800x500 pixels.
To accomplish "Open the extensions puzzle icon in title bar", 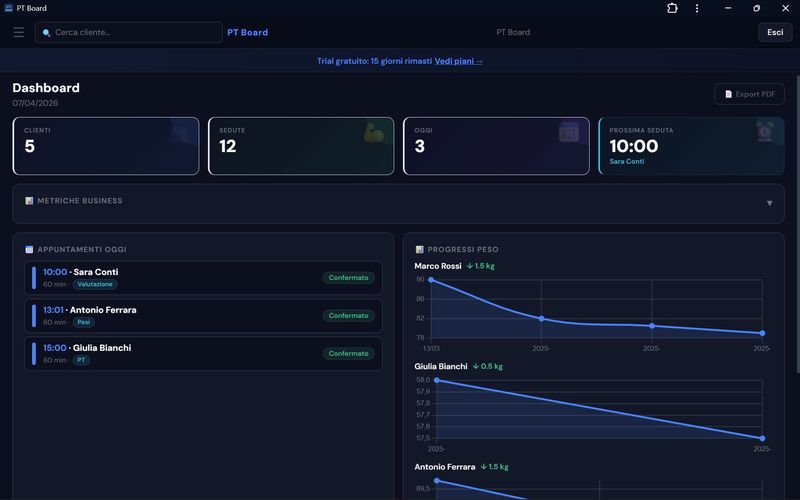I will [672, 8].
